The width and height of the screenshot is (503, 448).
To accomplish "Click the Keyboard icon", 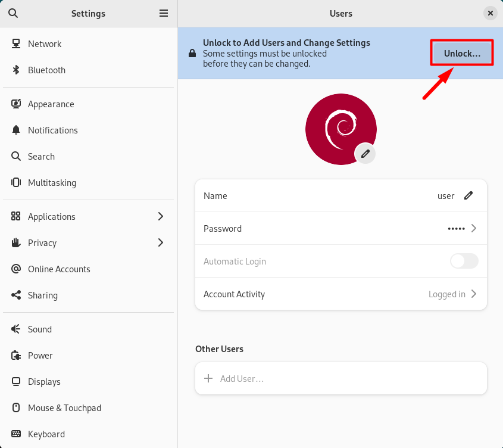I will 15,434.
